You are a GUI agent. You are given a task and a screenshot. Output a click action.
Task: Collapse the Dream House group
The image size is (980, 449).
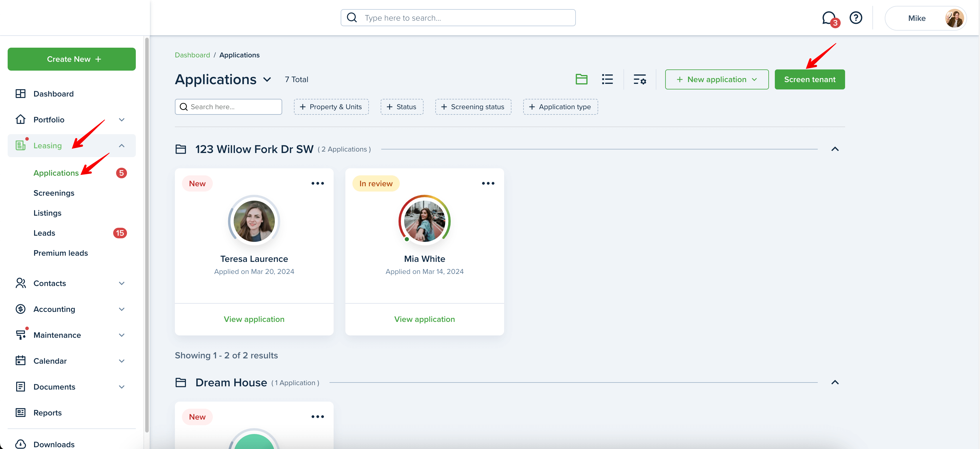pyautogui.click(x=835, y=382)
